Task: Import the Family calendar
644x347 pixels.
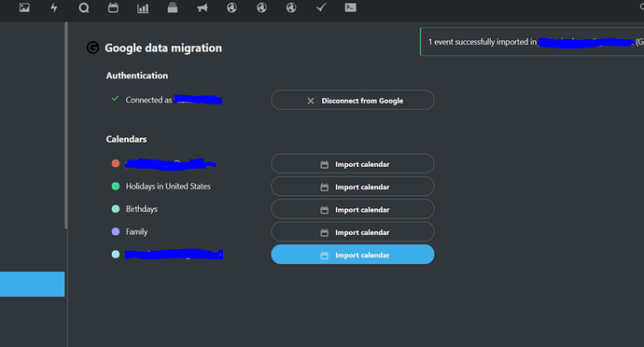Action: pos(353,232)
